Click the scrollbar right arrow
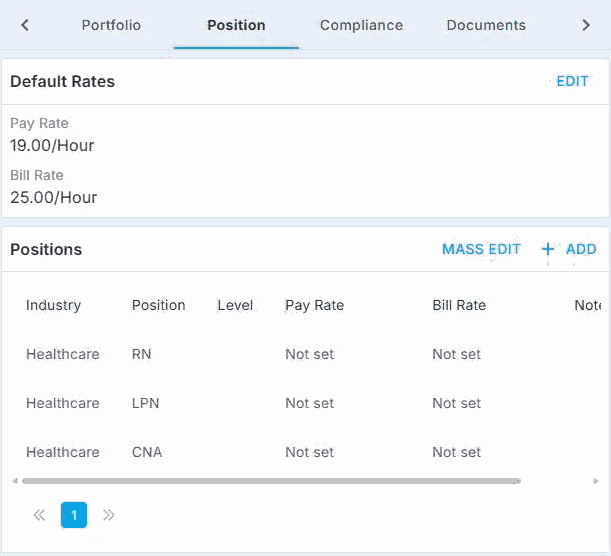 coord(595,481)
